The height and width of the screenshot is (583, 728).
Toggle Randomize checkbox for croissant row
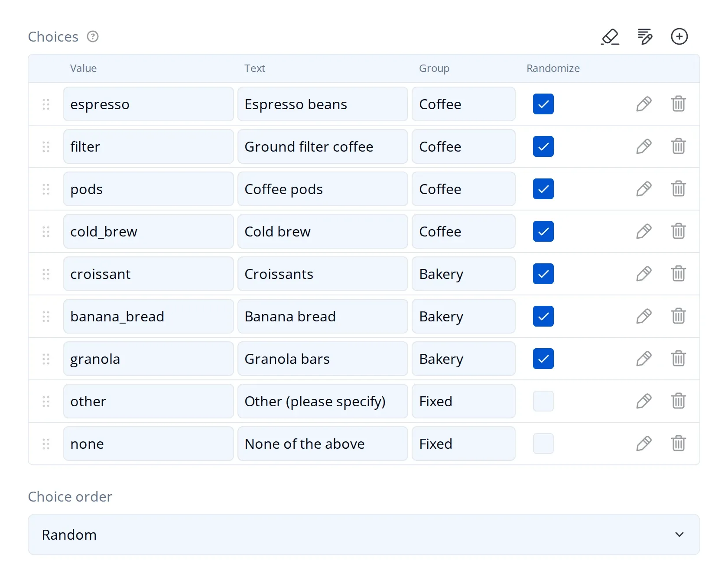coord(543,274)
